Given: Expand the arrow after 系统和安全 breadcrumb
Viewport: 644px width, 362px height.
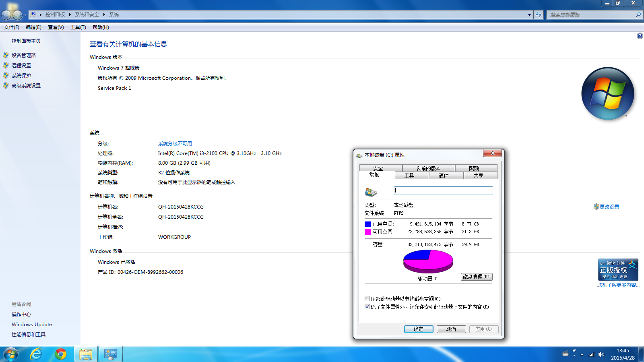Looking at the screenshot, I should (104, 14).
